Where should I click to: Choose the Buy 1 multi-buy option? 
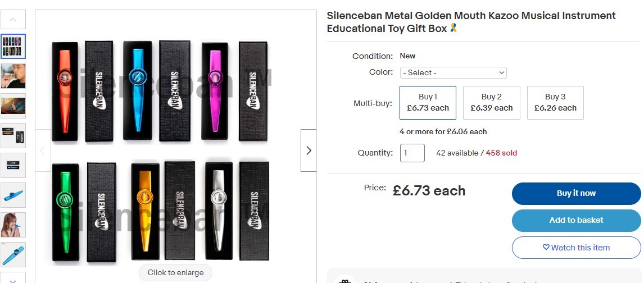coord(428,103)
